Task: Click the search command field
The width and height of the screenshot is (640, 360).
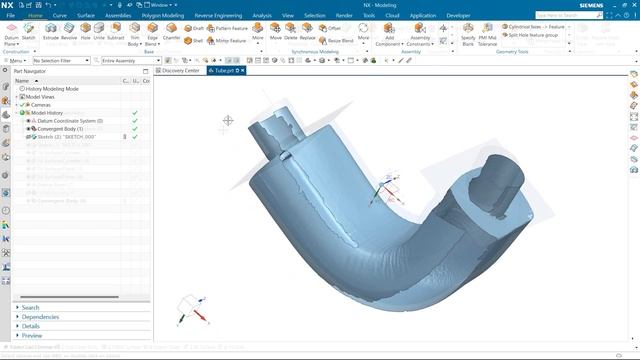Action: [x=565, y=15]
